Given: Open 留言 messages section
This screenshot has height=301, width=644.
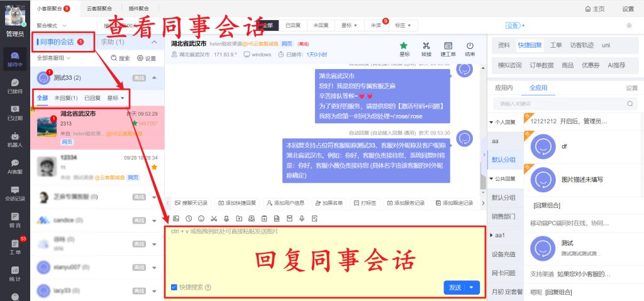Looking at the screenshot, I should point(15,220).
